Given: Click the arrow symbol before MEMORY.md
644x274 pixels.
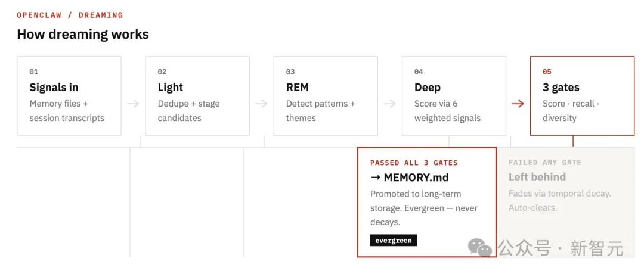Looking at the screenshot, I should click(376, 178).
